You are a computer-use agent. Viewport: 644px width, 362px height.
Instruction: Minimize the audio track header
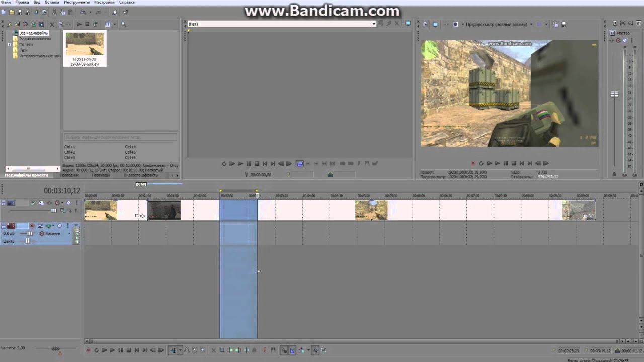coord(4,226)
